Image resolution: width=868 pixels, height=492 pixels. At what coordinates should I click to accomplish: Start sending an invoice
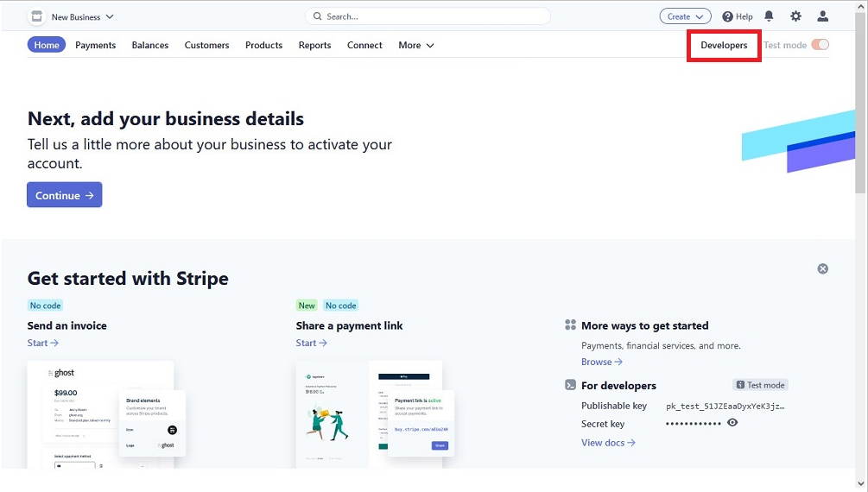42,344
